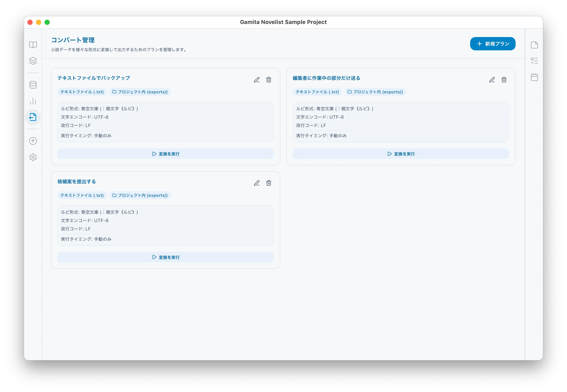This screenshot has width=567, height=392.
Task: Show the bar chart statistics view
Action: (x=33, y=101)
